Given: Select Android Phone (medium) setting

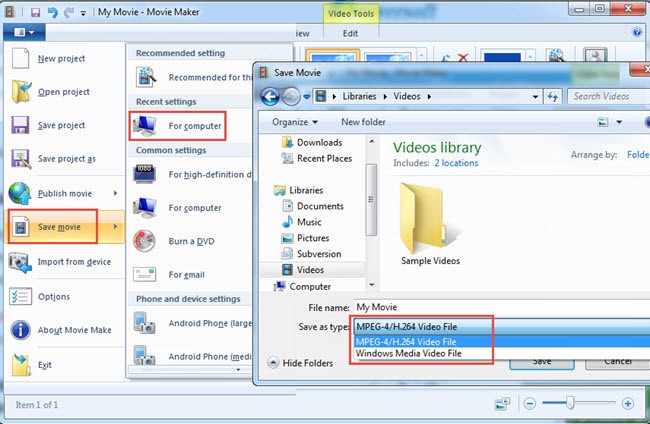Looking at the screenshot, I should coord(191,356).
